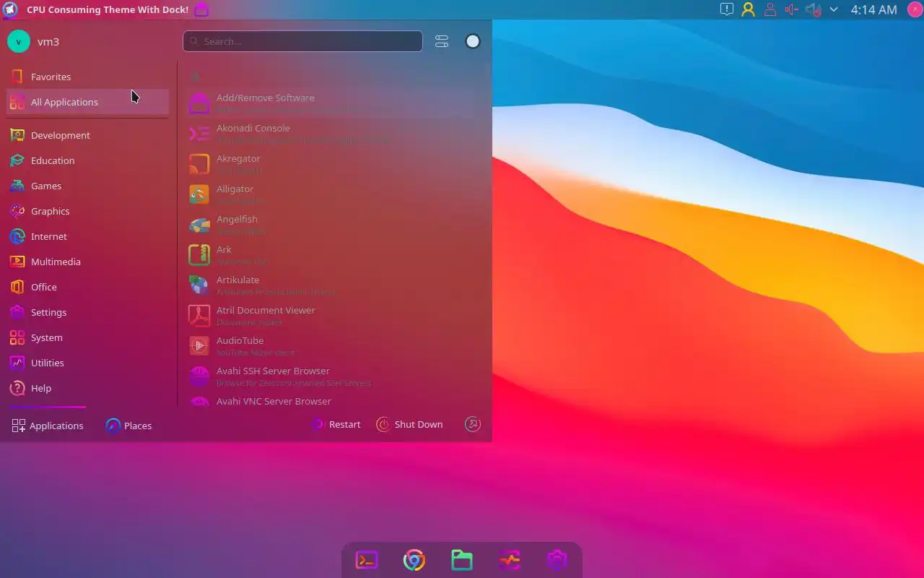Switch to the Places tab
This screenshot has height=578, width=924.
[128, 426]
